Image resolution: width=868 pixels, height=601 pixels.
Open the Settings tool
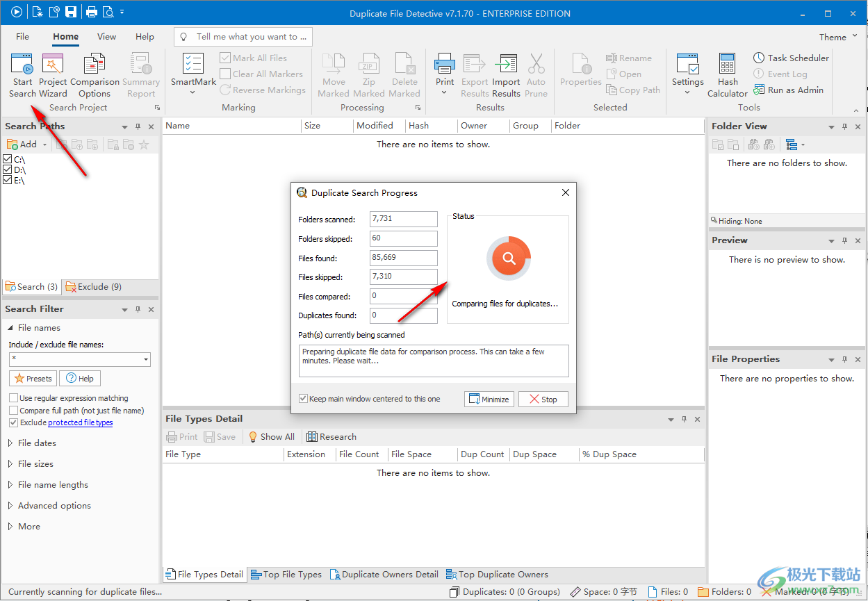point(687,74)
